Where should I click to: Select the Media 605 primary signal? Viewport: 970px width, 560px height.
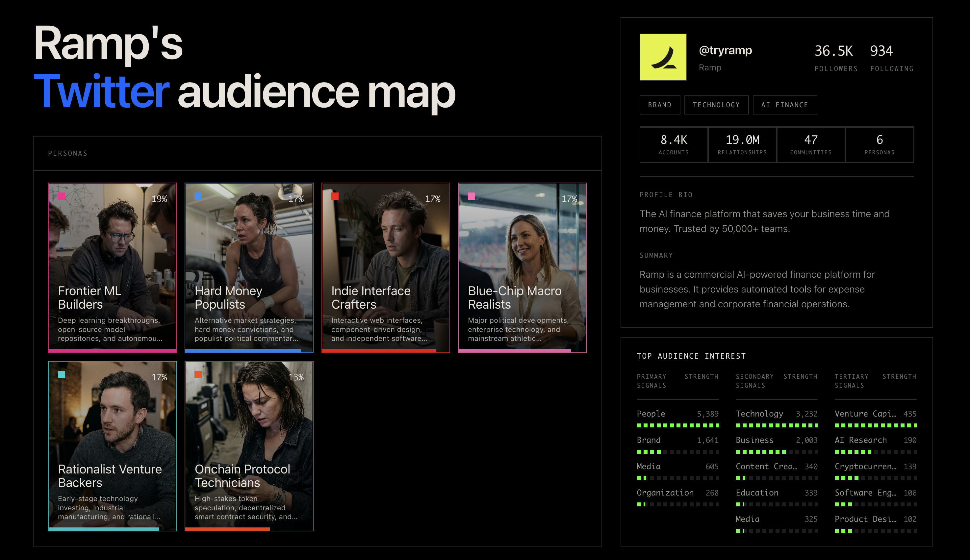(678, 471)
